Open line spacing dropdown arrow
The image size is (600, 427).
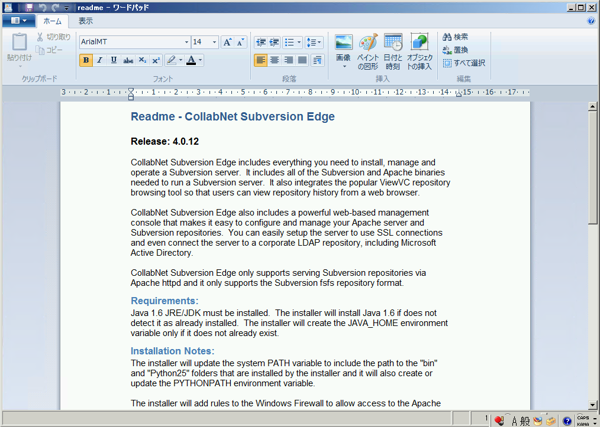point(320,42)
